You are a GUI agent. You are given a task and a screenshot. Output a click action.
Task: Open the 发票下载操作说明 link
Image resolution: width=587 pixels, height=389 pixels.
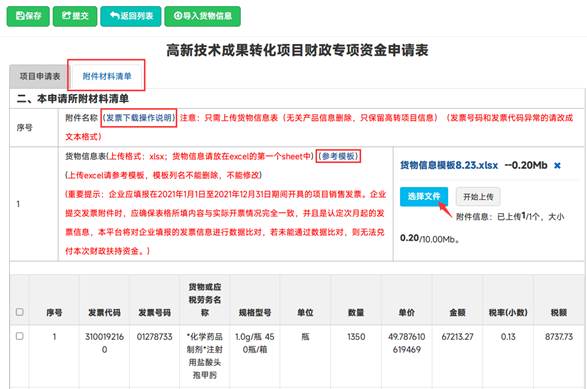(x=139, y=118)
